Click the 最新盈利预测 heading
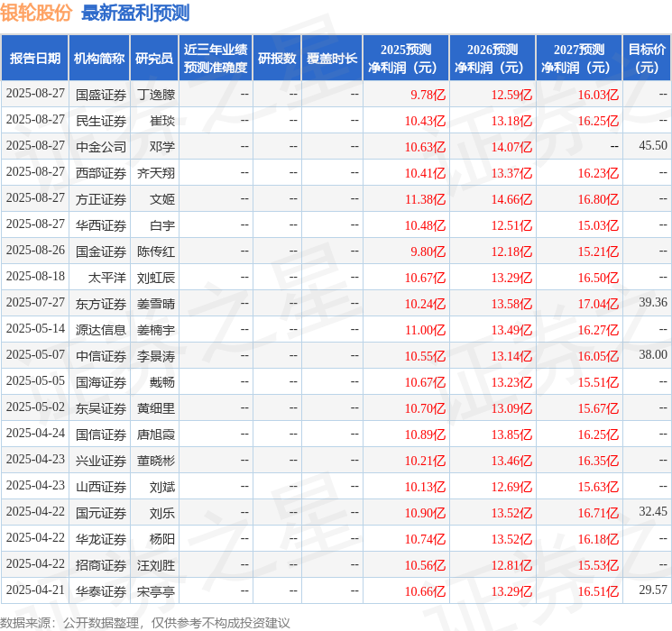This screenshot has width=672, height=631. [135, 13]
